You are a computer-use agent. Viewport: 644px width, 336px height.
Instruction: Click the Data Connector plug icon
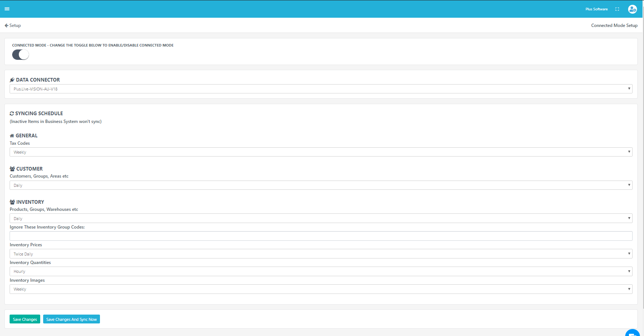pos(12,80)
